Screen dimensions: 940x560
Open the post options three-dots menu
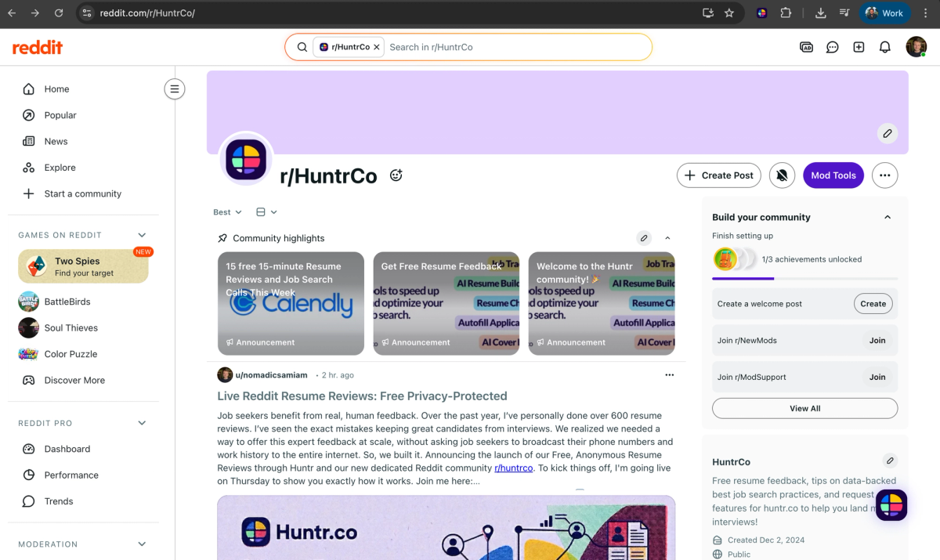coord(670,375)
